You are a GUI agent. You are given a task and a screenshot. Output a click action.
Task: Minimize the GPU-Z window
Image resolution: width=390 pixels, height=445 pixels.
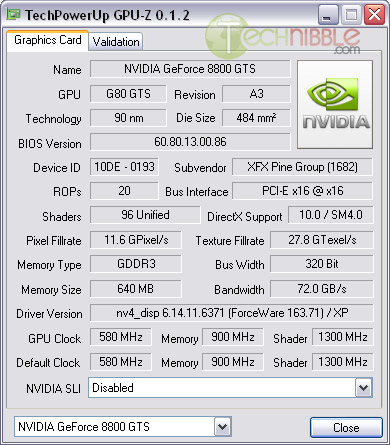[x=328, y=15]
